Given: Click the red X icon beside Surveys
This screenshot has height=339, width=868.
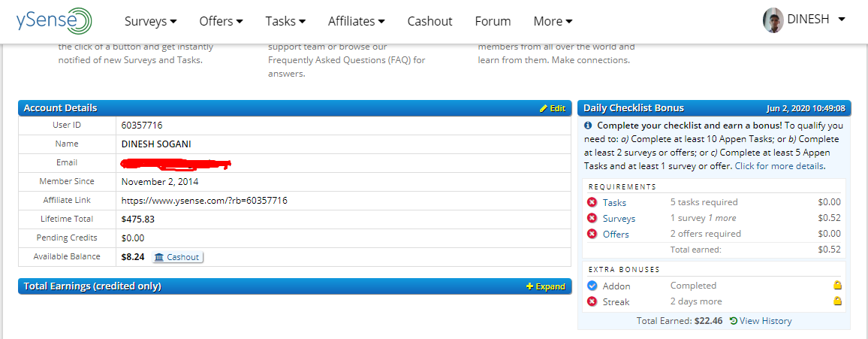Looking at the screenshot, I should click(x=592, y=218).
